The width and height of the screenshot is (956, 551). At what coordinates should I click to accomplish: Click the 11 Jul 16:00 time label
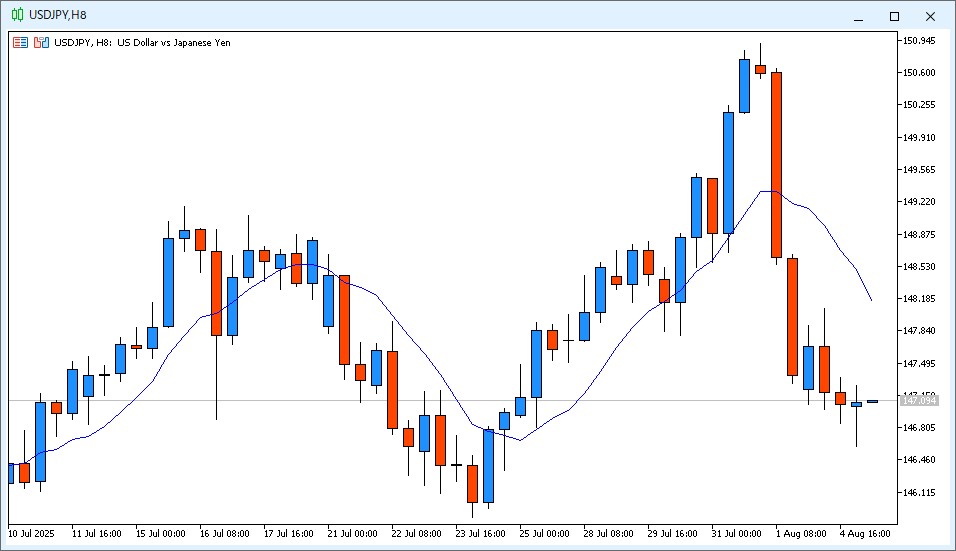(x=96, y=533)
